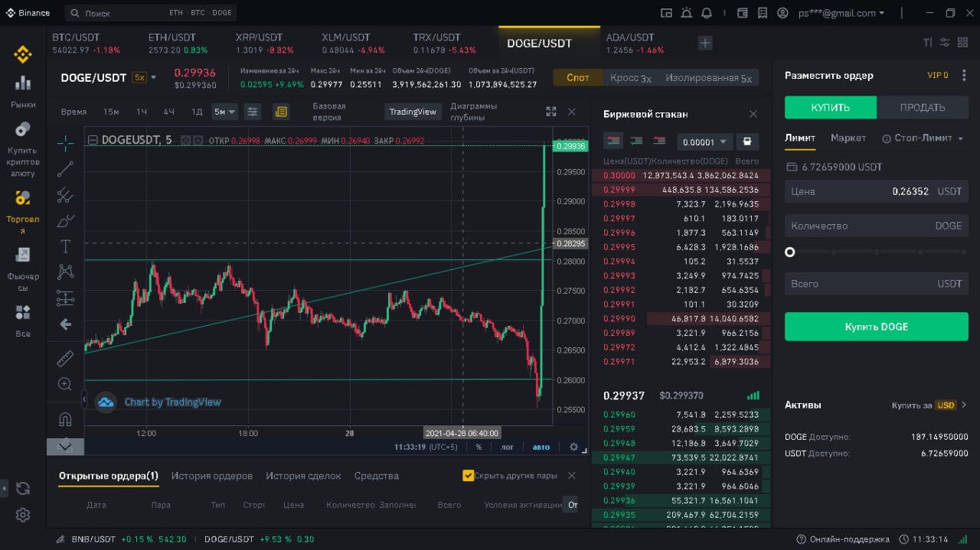980x550 pixels.
Task: Open online support link
Action: coord(843,539)
